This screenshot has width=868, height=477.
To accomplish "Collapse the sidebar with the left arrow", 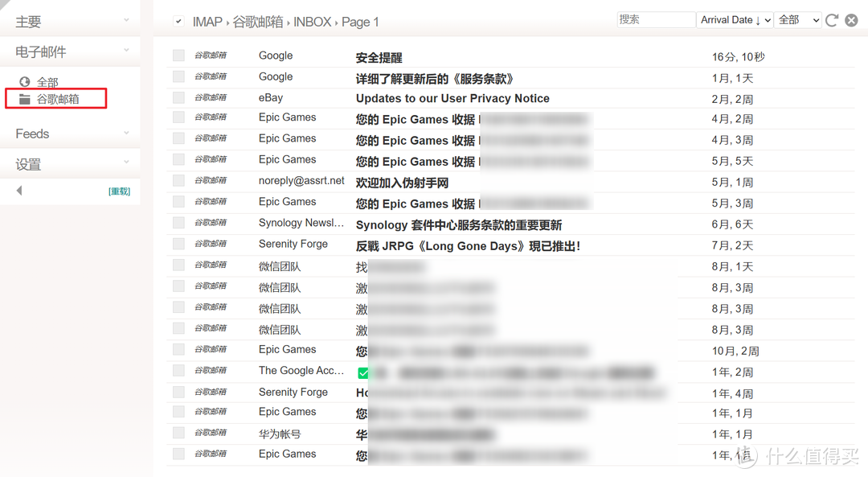I will (x=19, y=191).
